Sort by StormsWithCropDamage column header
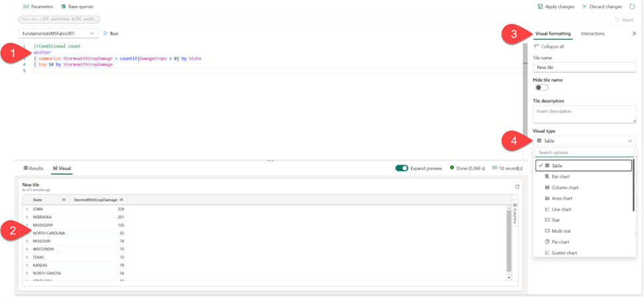This screenshot has height=297, width=644. point(95,200)
